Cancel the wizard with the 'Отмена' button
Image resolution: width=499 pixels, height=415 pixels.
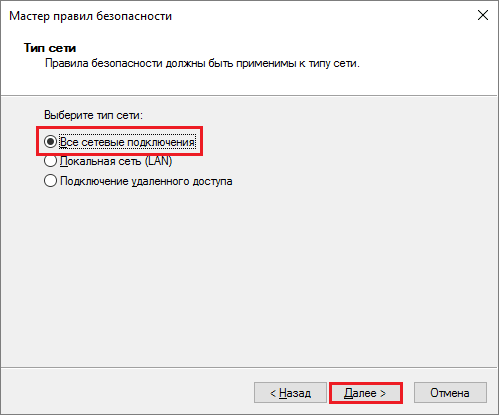(450, 393)
